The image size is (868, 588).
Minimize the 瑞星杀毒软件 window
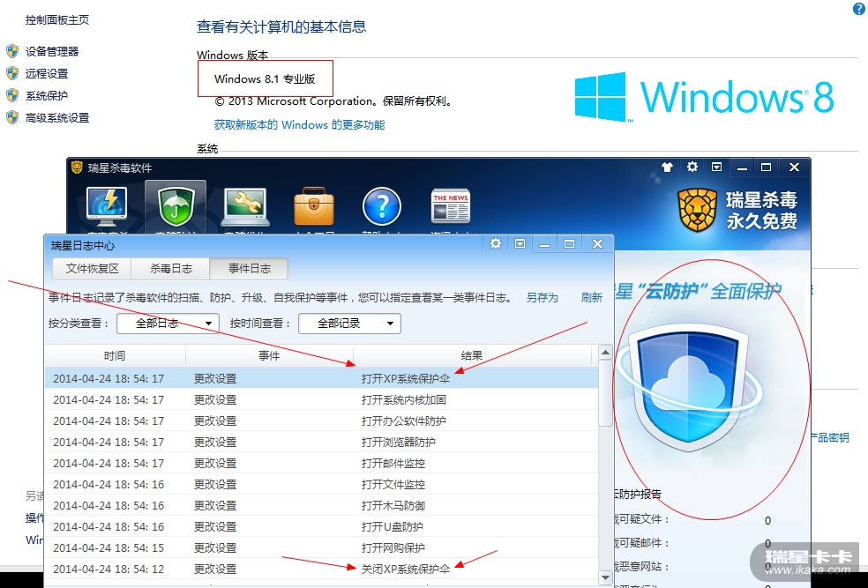pyautogui.click(x=743, y=167)
